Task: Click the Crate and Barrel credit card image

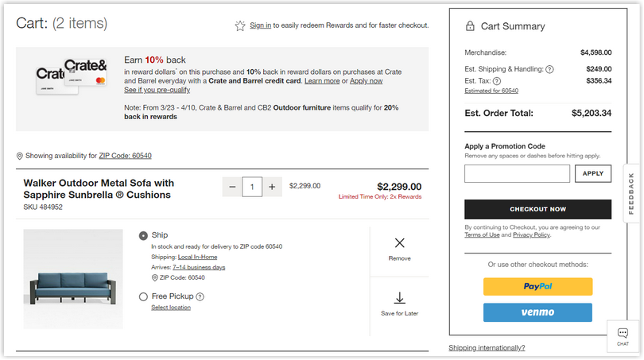Action: [72, 76]
